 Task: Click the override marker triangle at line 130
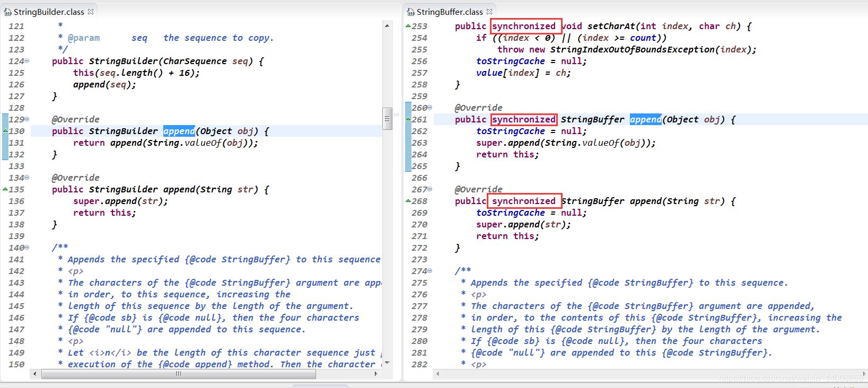coord(5,131)
